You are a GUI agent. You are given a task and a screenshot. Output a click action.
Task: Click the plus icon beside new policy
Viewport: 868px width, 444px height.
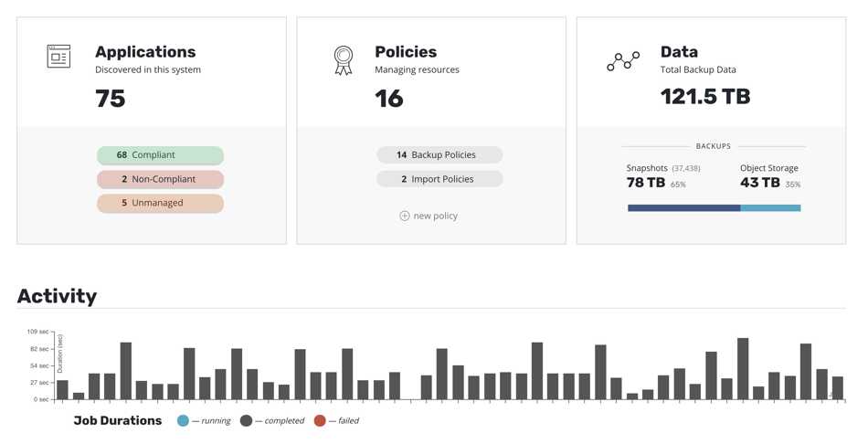[405, 216]
